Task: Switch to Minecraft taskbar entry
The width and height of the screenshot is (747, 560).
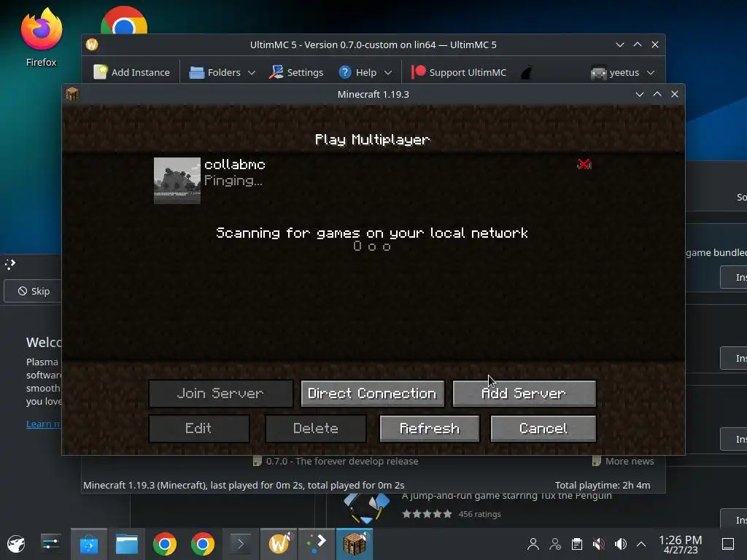Action: 355,544
